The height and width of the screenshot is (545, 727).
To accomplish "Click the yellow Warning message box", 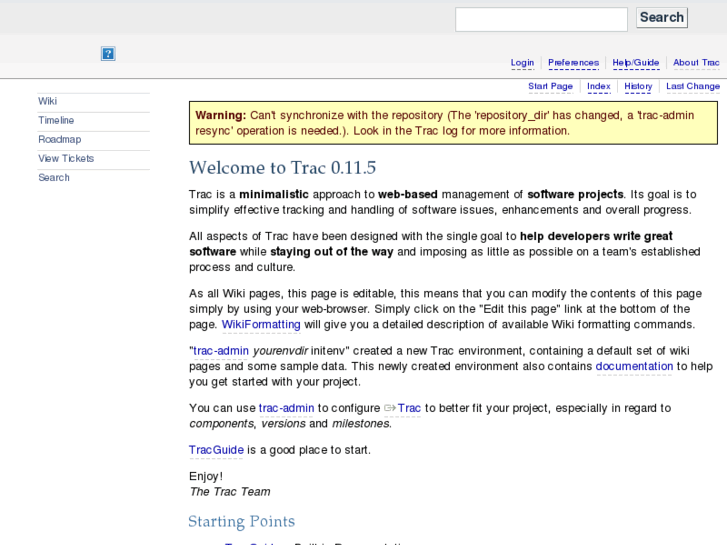I will point(453,123).
